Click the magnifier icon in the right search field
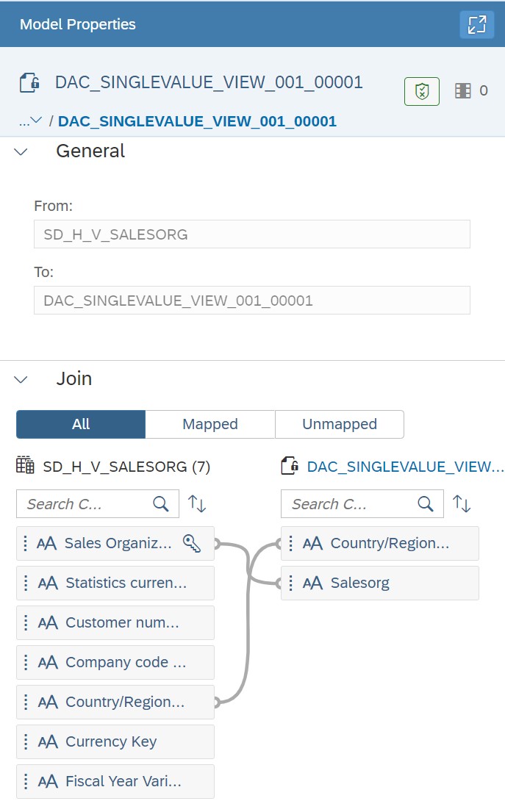This screenshot has height=812, width=505. (x=425, y=503)
